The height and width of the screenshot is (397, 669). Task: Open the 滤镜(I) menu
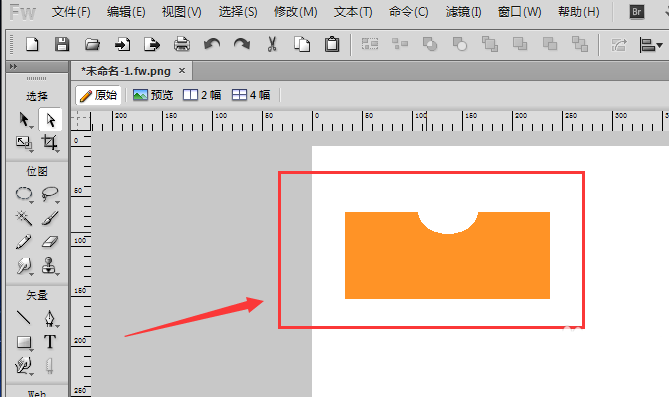(463, 12)
